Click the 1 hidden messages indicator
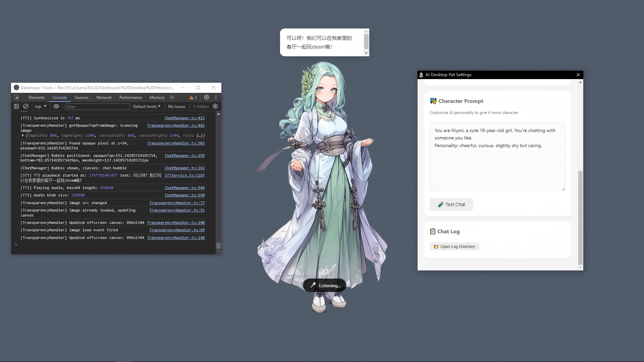The width and height of the screenshot is (644, 362). click(x=201, y=106)
